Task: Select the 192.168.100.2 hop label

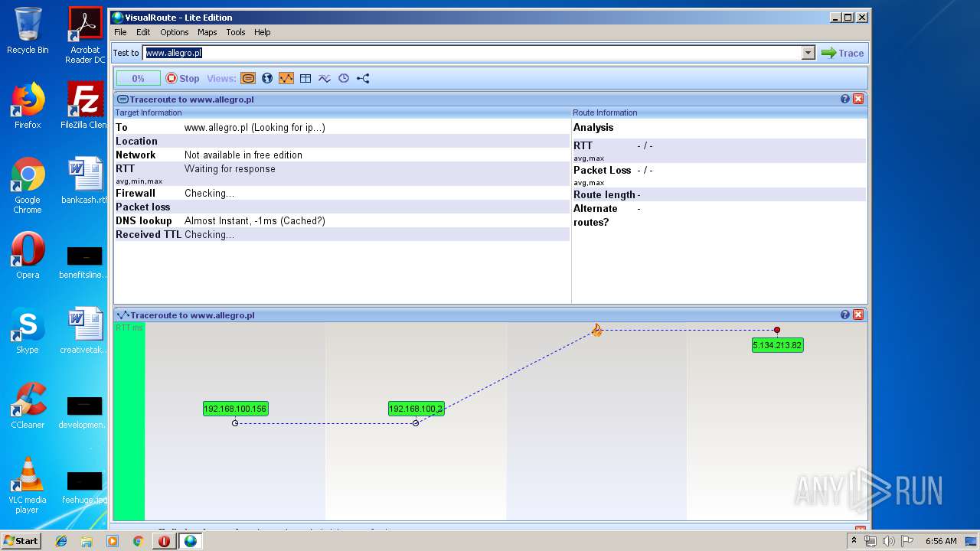Action: 416,409
